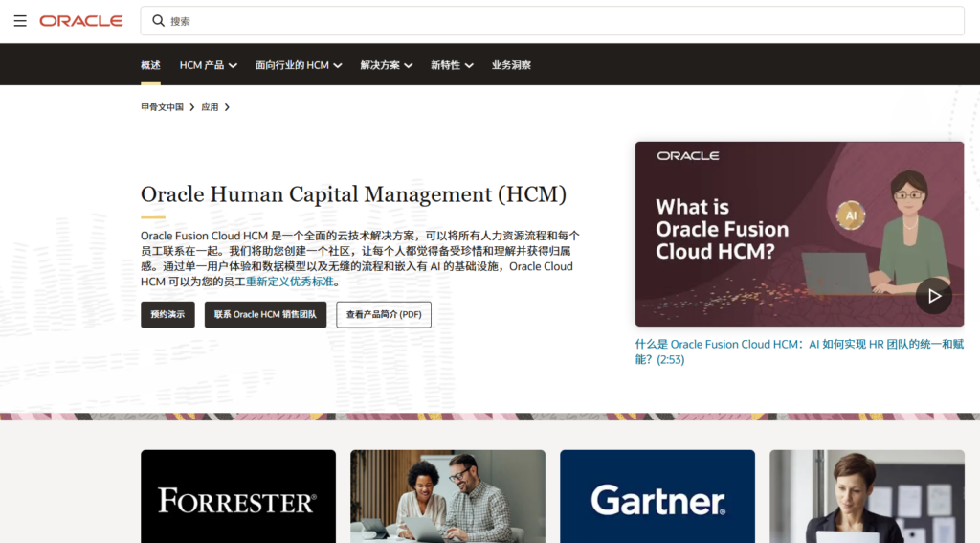Click the search magnifier icon
The width and height of the screenshot is (980, 543).
pos(158,21)
